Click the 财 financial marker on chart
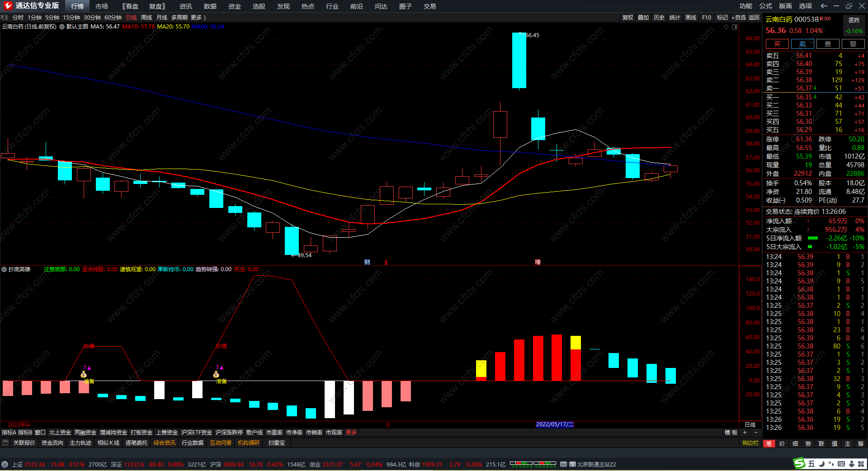Image resolution: width=868 pixels, height=471 pixels. point(368,262)
